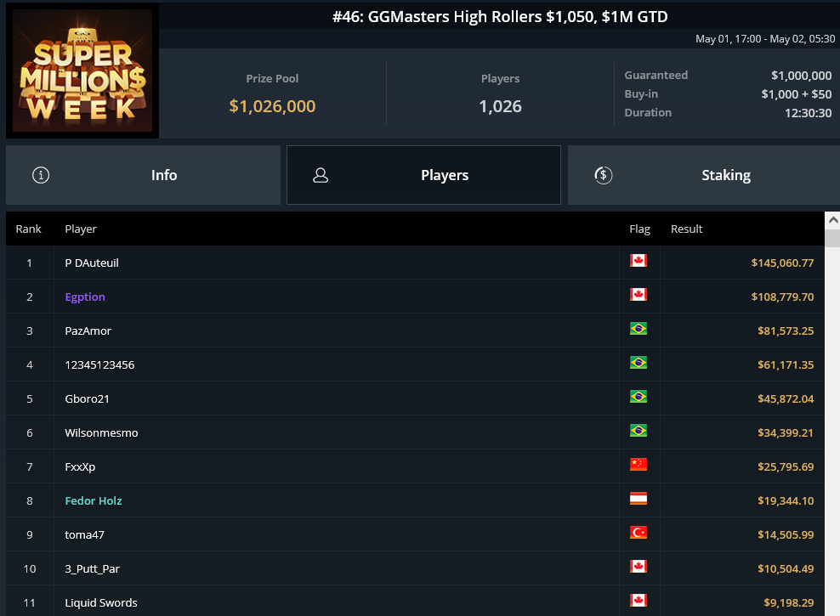Click the Rank column header
This screenshot has height=616, width=840.
(x=28, y=229)
